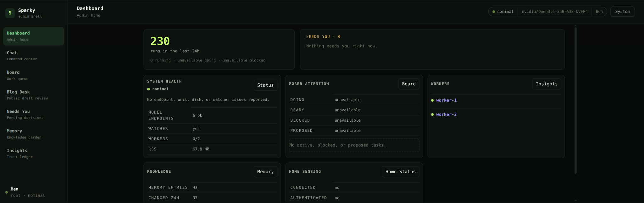Open Insights trust ledger in sidebar
The height and width of the screenshot is (203, 644).
click(34, 153)
